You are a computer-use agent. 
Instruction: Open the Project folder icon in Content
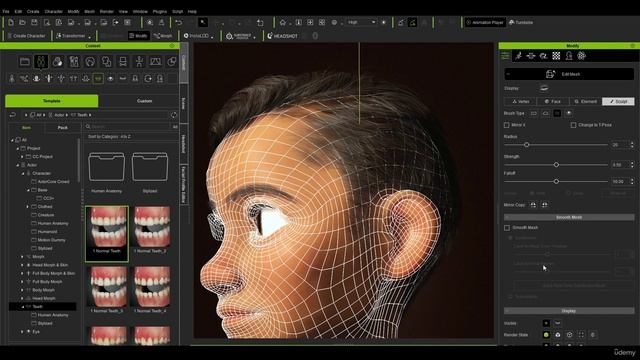coord(24,62)
